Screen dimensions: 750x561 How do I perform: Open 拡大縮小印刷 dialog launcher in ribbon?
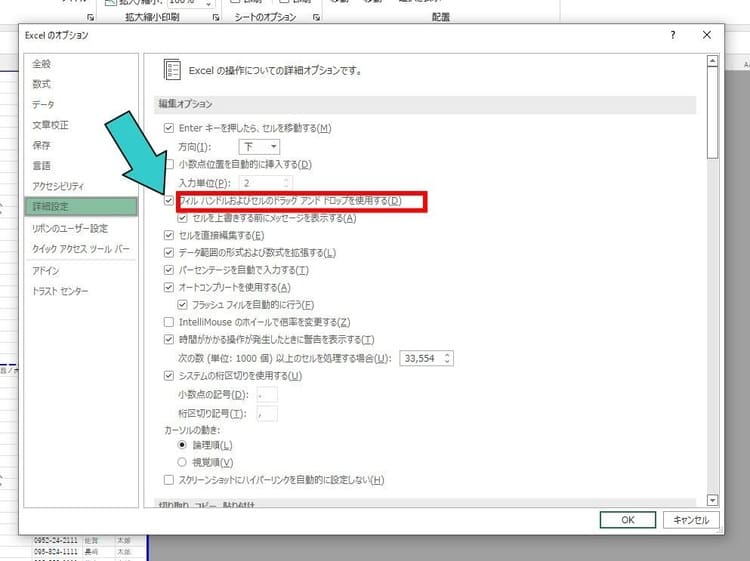[x=216, y=17]
